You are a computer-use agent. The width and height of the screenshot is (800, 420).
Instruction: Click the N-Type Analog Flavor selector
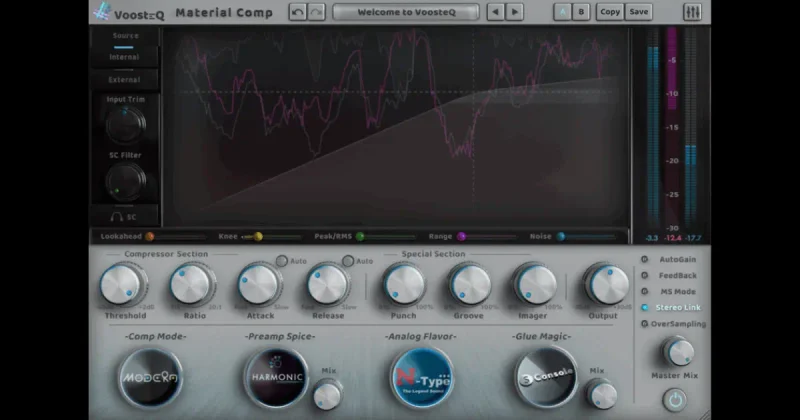(422, 378)
